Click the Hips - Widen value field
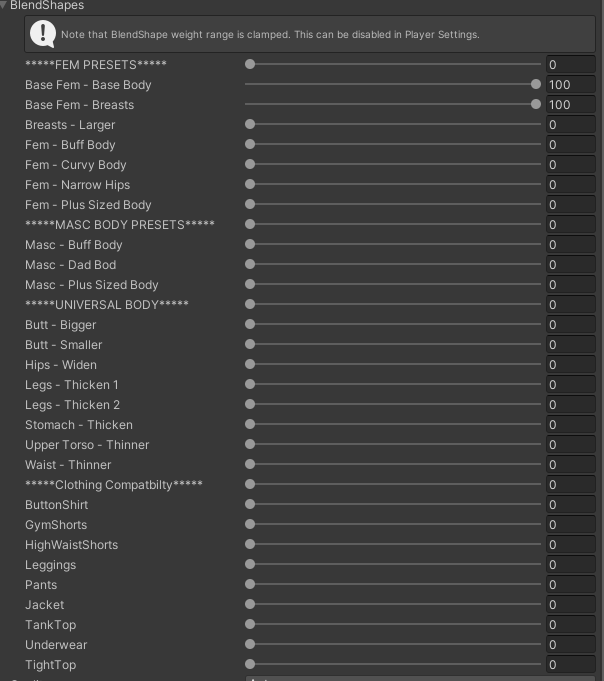The height and width of the screenshot is (681, 604). pos(570,365)
